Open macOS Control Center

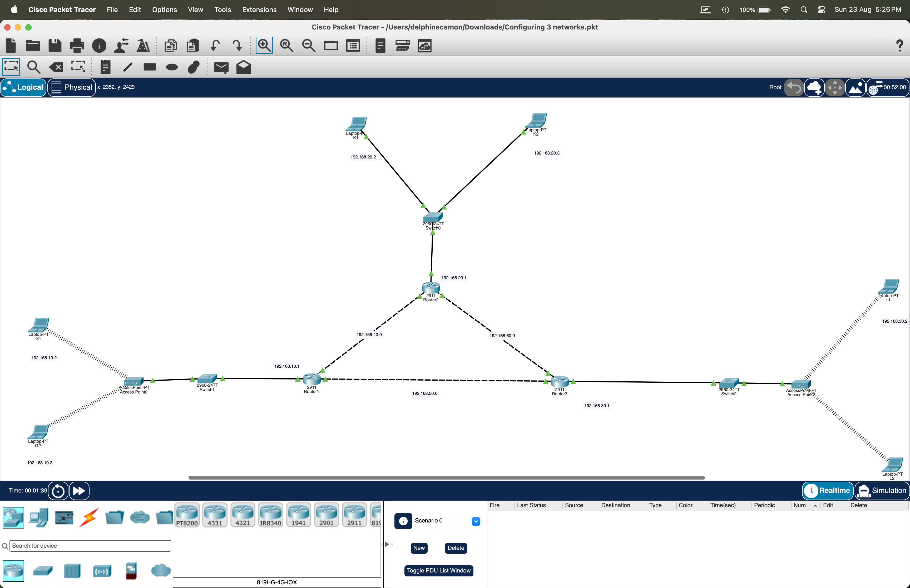(822, 9)
